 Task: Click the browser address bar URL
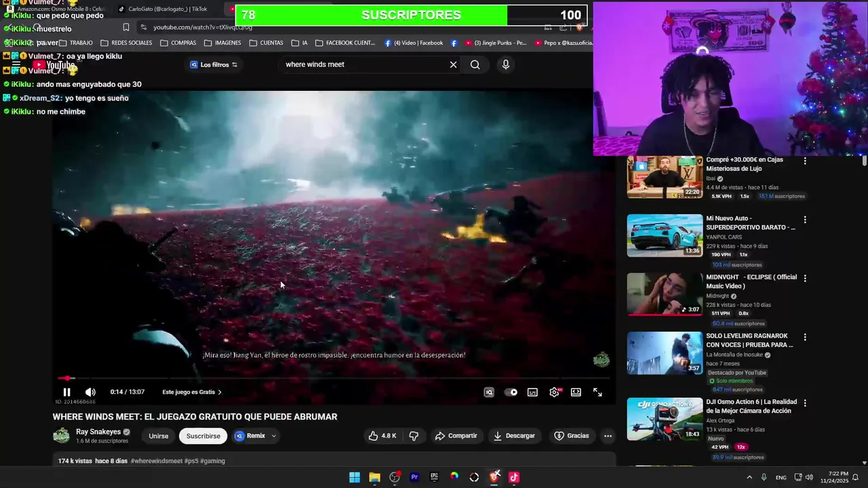pyautogui.click(x=203, y=27)
